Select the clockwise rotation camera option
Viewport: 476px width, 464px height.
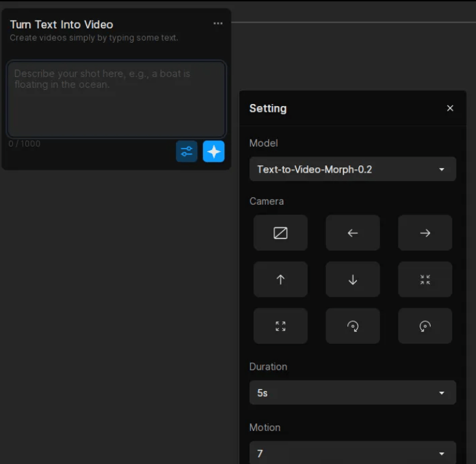(x=352, y=326)
